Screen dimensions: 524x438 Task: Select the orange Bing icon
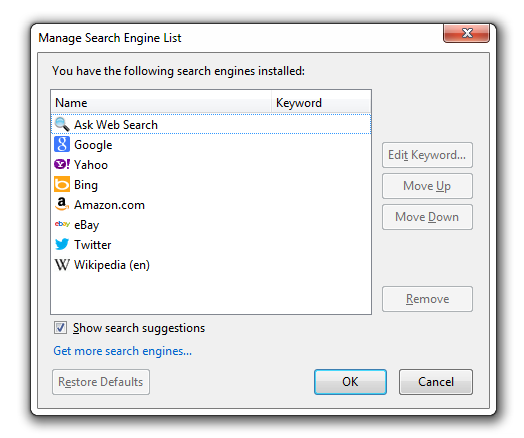(62, 184)
